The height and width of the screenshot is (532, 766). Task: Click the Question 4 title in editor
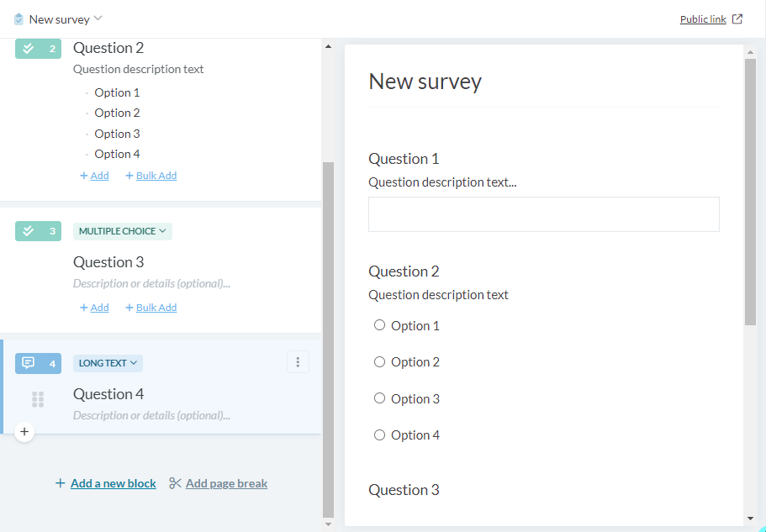click(x=108, y=394)
